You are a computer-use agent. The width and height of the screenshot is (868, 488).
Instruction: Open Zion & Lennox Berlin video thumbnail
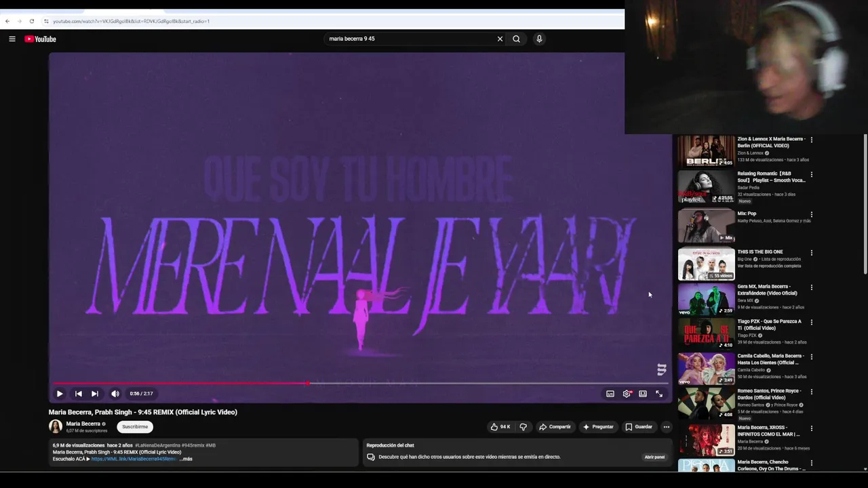pos(706,151)
